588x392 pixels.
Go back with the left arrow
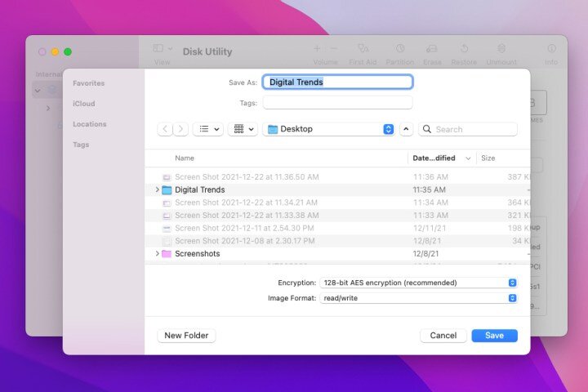pyautogui.click(x=165, y=129)
